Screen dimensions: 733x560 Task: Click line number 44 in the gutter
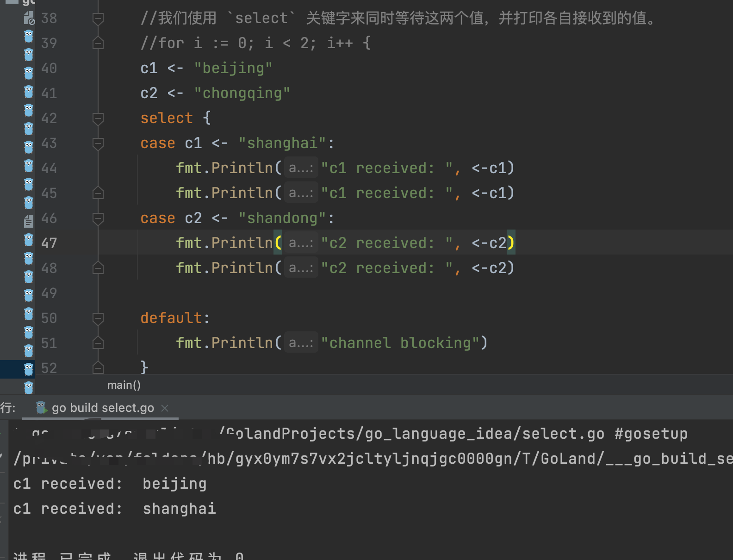tap(49, 168)
